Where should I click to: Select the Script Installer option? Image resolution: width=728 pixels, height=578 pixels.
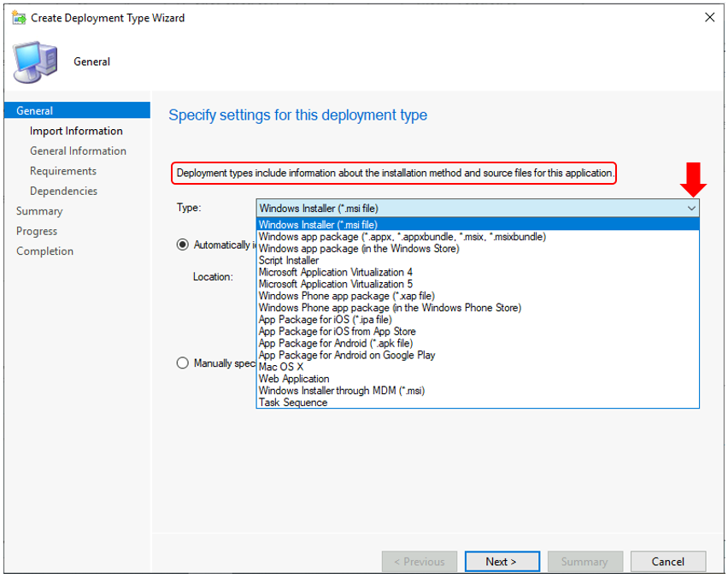478,260
